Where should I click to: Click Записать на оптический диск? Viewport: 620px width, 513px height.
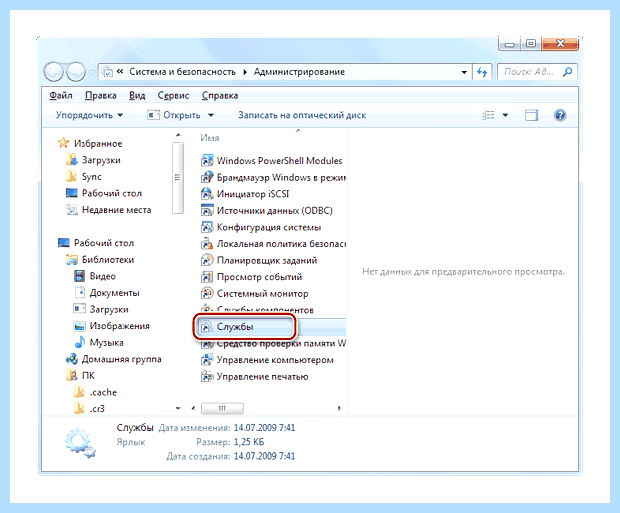tap(302, 115)
